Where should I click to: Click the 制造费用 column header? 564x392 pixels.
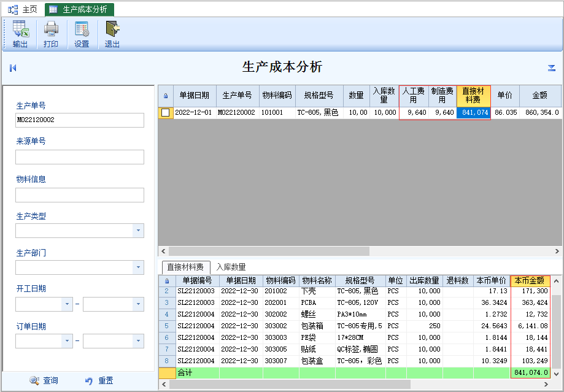(442, 96)
